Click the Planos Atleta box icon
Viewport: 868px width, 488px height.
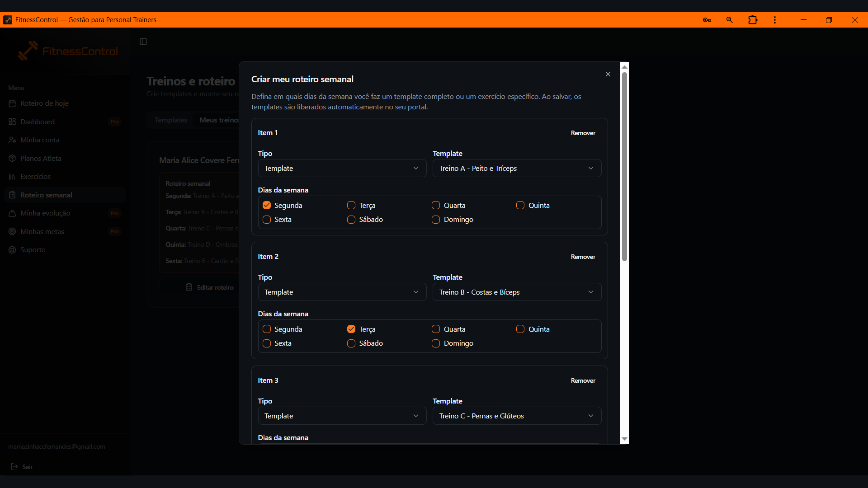pyautogui.click(x=12, y=158)
